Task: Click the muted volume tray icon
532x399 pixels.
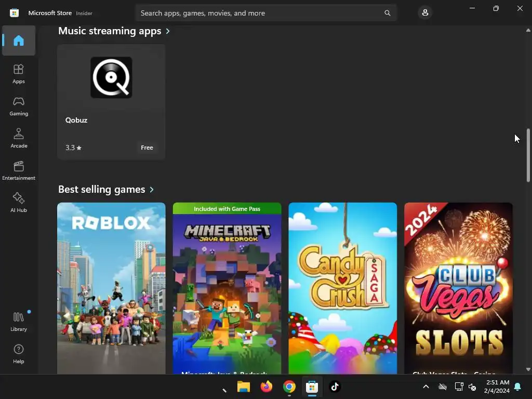Action: [x=472, y=387]
